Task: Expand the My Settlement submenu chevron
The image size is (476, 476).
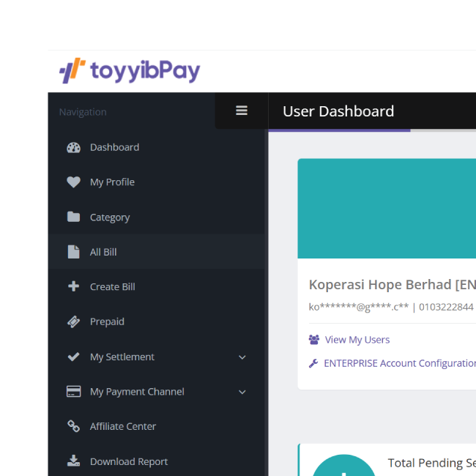Action: coord(242,357)
